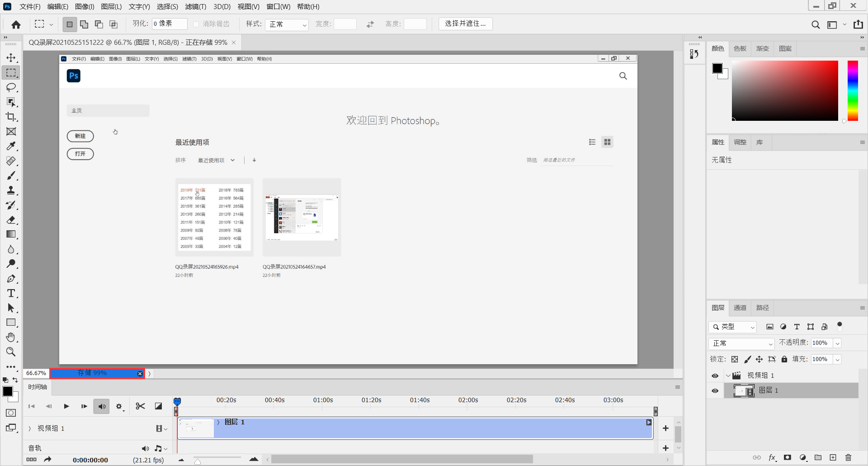Toggle the layer filter on/off switch
The height and width of the screenshot is (466, 868).
[x=840, y=326]
